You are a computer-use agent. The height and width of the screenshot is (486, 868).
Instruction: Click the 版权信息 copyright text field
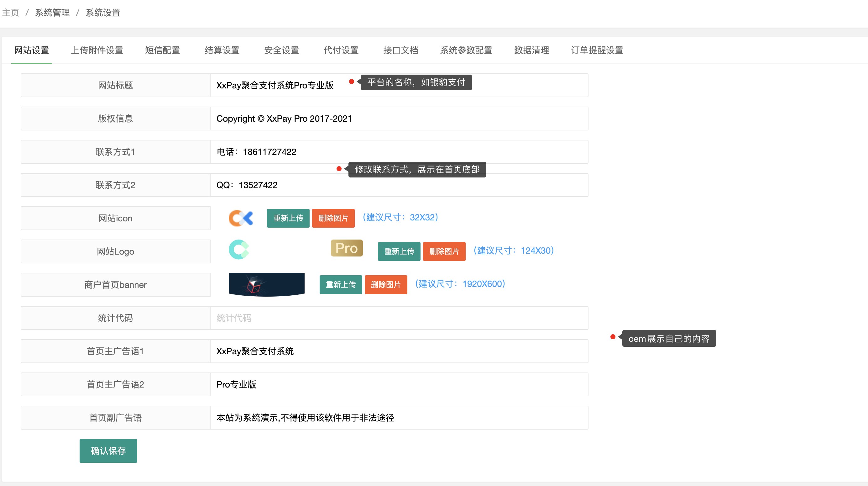pos(399,119)
